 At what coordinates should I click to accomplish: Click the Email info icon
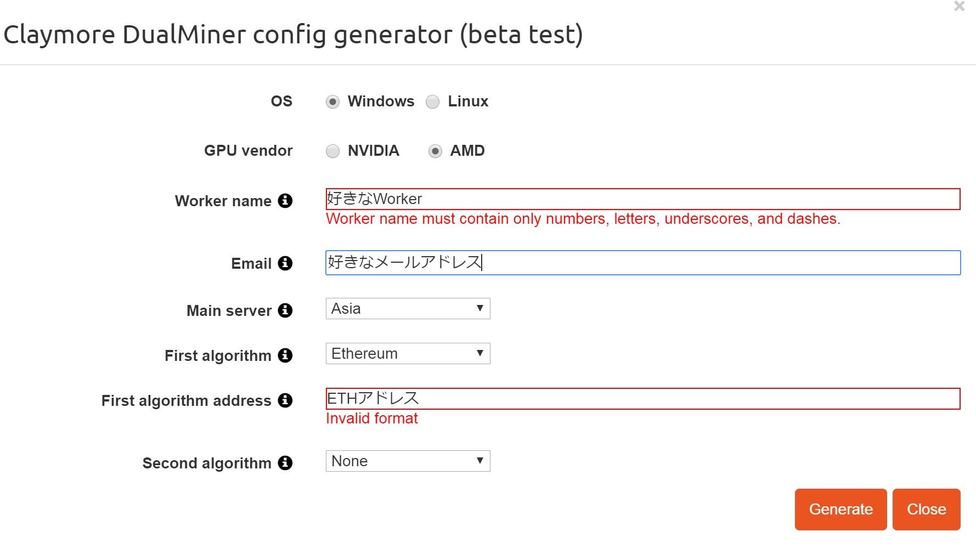point(285,263)
